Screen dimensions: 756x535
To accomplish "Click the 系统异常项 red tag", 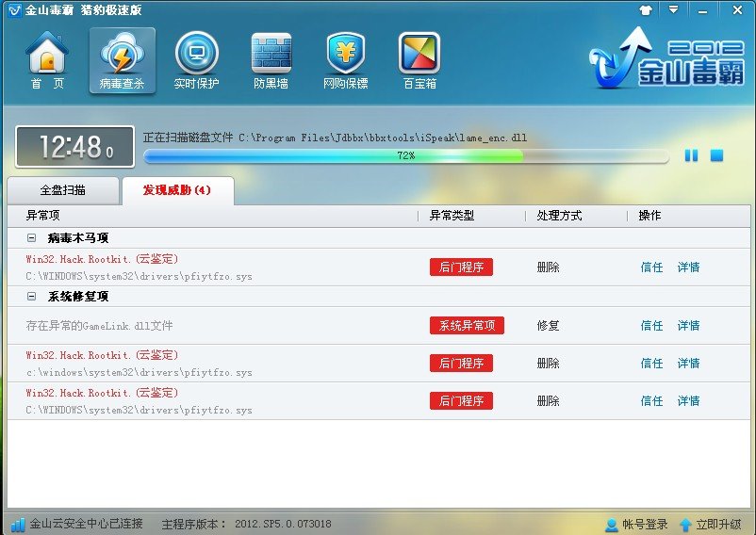I will (x=467, y=326).
